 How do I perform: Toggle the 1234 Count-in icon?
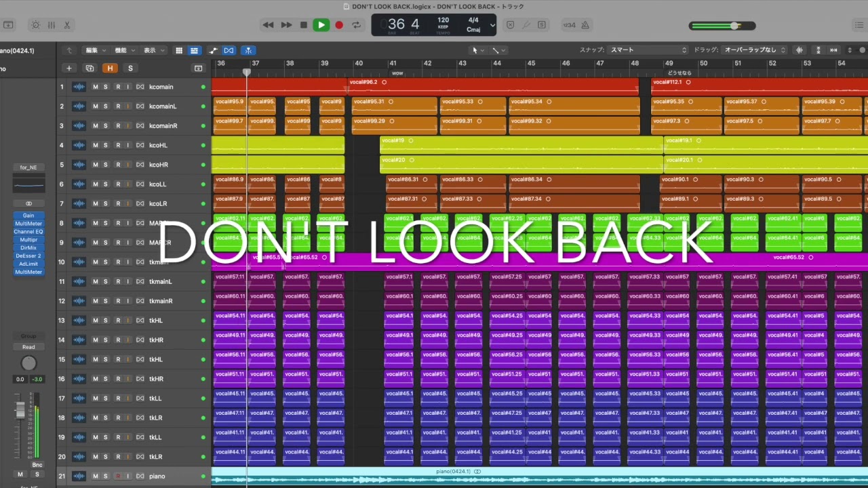point(569,25)
